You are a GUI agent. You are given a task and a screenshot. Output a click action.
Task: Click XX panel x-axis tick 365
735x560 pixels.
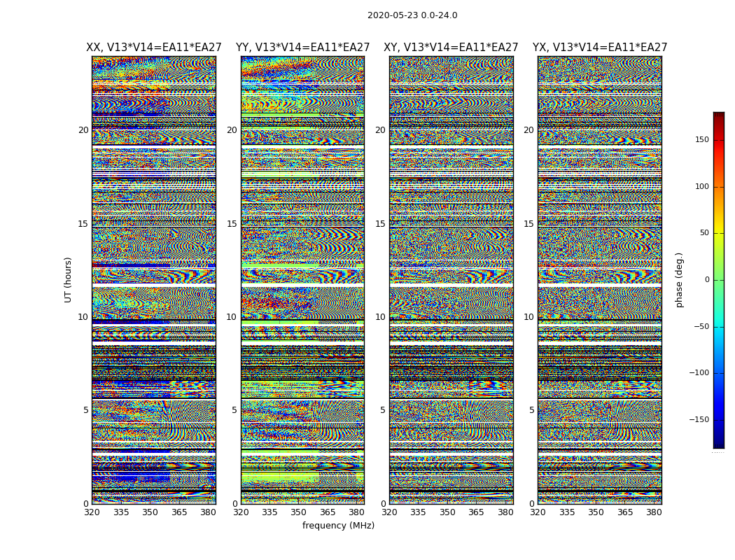click(x=179, y=512)
